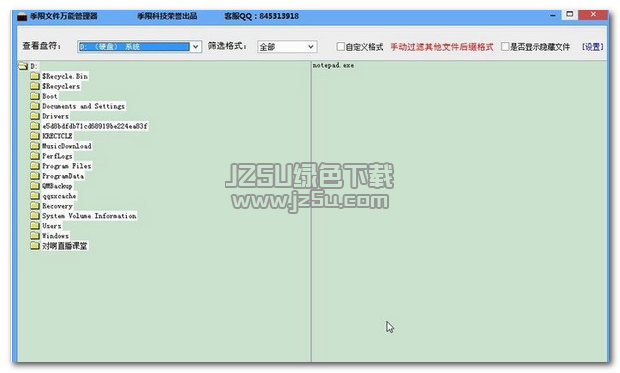Click the D: root folder icon
Viewport: 620px width, 373px height.
(x=23, y=66)
